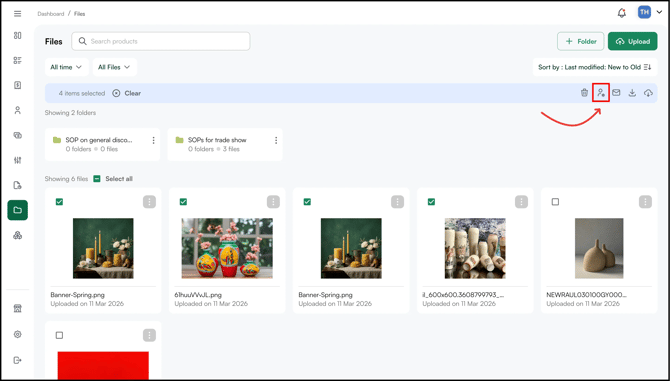The height and width of the screenshot is (381, 670).
Task: Open the dollar invoice sidebar icon
Action: click(x=18, y=85)
